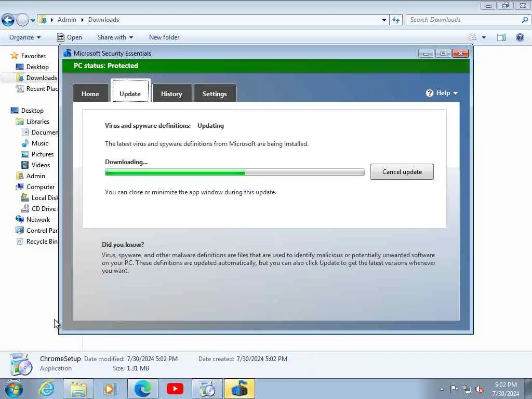The width and height of the screenshot is (532, 399).
Task: Select the Update tab
Action: tap(130, 91)
